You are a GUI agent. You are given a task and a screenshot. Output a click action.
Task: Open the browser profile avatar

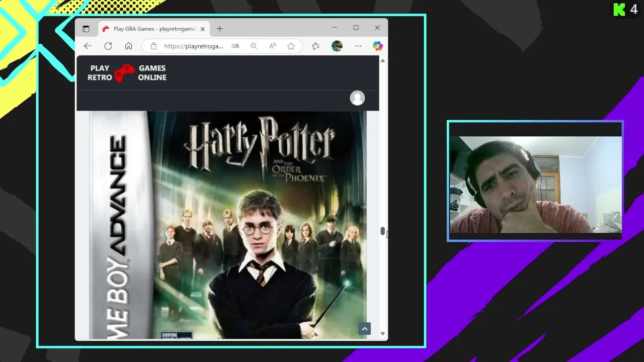337,46
